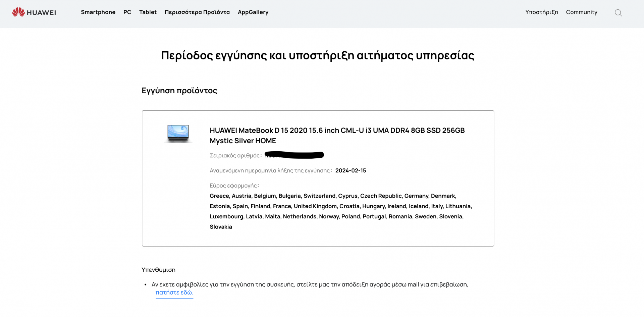Open the search magnifier icon
Image resolution: width=644 pixels, height=317 pixels.
pos(618,13)
